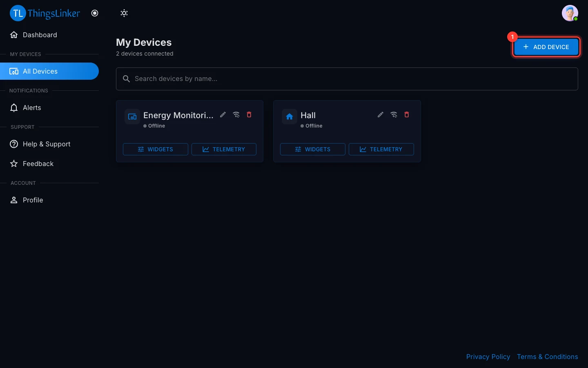588x368 pixels.
Task: Click the '2 devices connected' text
Action: tap(145, 54)
